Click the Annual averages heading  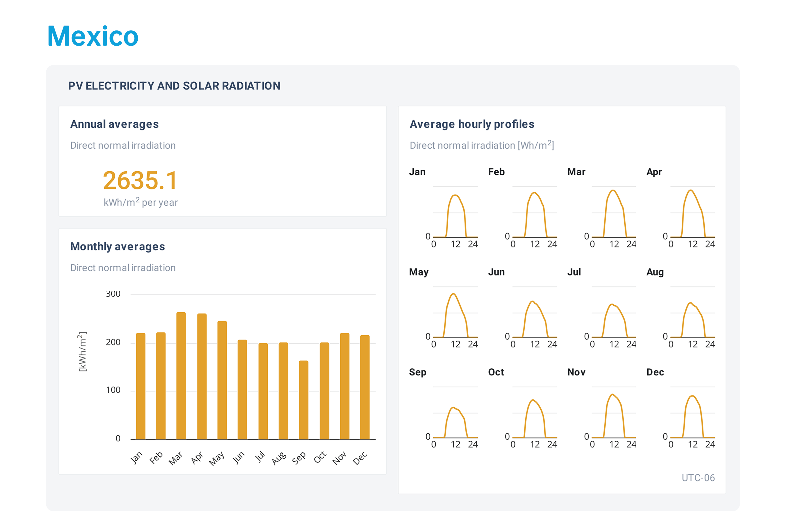click(x=114, y=124)
